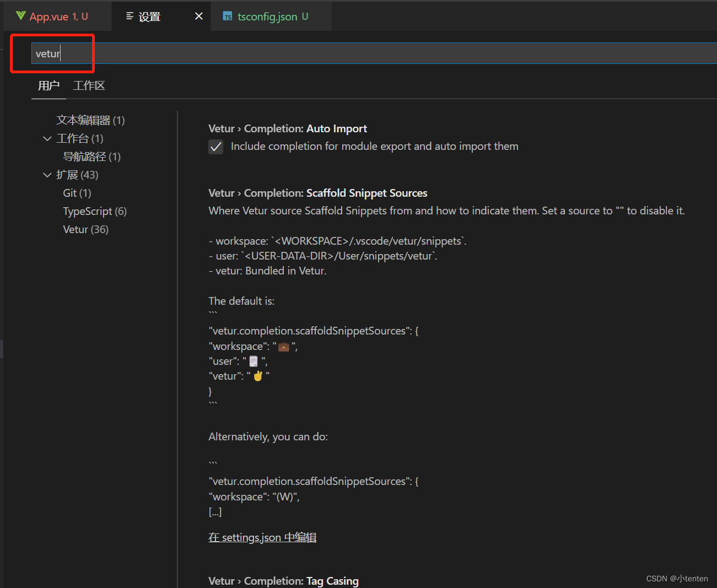
Task: Select 文本编辑器 (1) in settings tree
Action: [x=90, y=120]
